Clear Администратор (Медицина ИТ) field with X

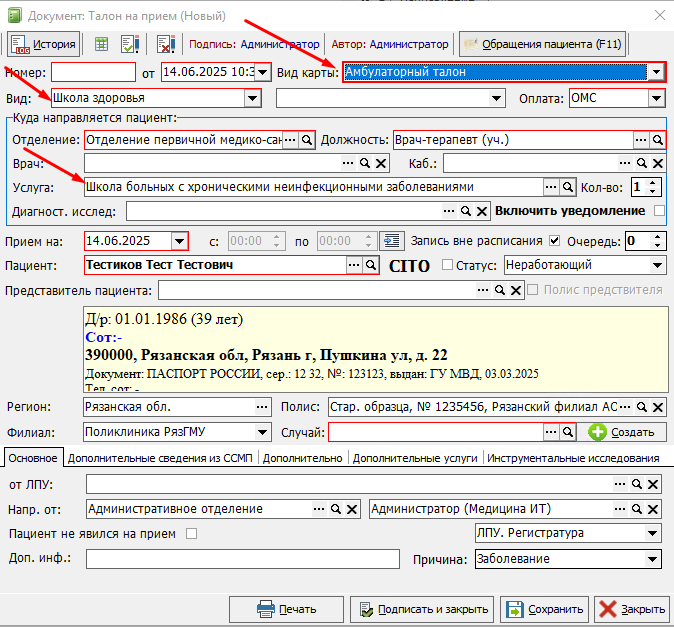point(653,509)
